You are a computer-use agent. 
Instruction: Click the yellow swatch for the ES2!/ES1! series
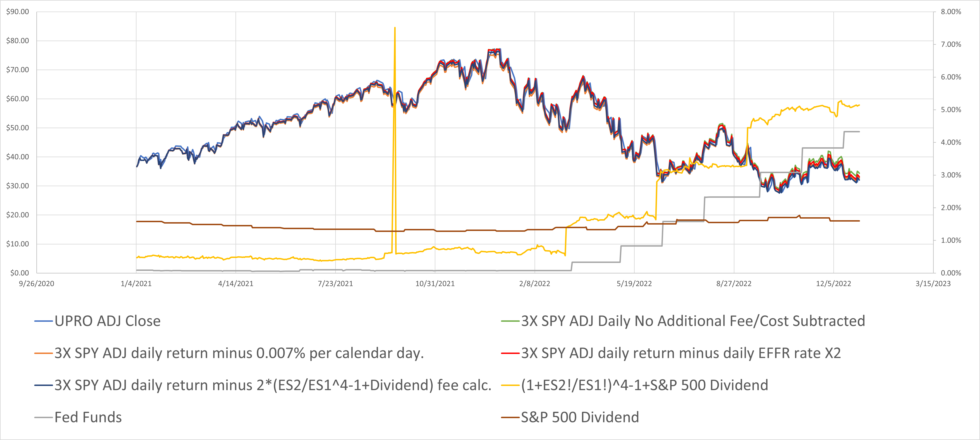pos(510,386)
